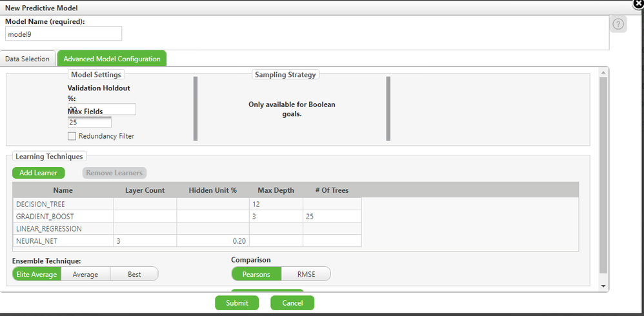
Task: Select Best ensemble technique
Action: pyautogui.click(x=134, y=274)
